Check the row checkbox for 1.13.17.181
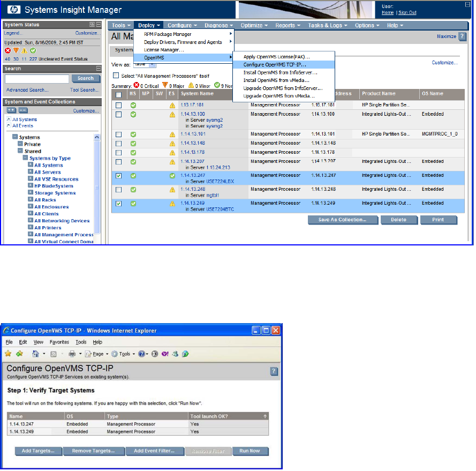 point(119,105)
